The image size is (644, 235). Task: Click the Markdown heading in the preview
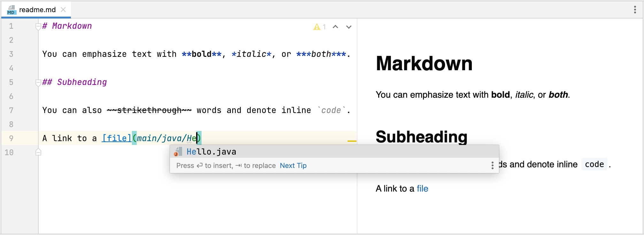(424, 63)
